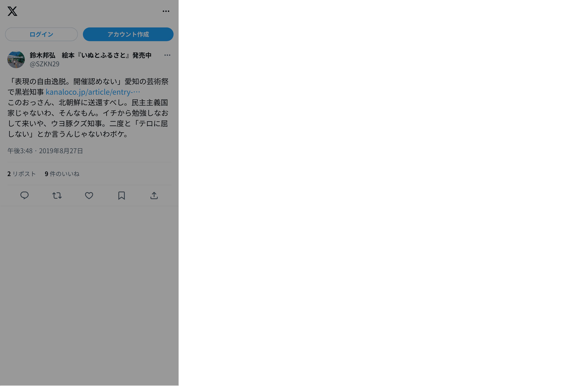View the 9 件のいいね list
The height and width of the screenshot is (386, 588).
coord(62,174)
